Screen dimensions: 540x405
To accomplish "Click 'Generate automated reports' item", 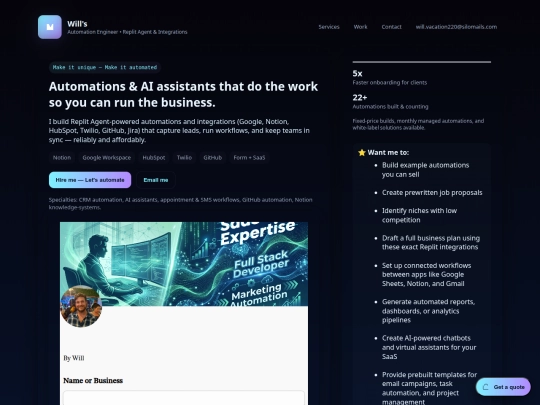I will point(428,311).
